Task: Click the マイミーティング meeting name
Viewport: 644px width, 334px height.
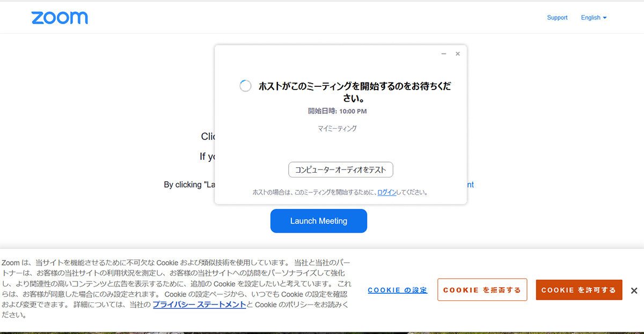Action: (x=338, y=129)
